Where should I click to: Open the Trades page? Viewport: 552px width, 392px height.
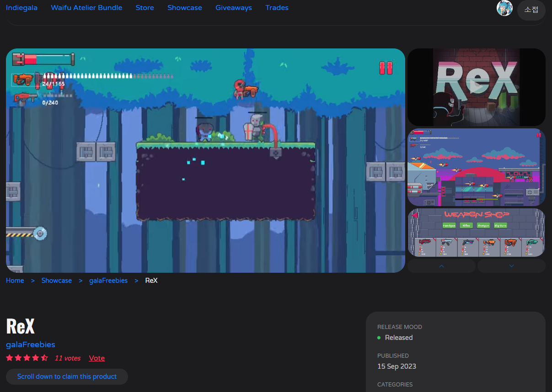[x=277, y=8]
